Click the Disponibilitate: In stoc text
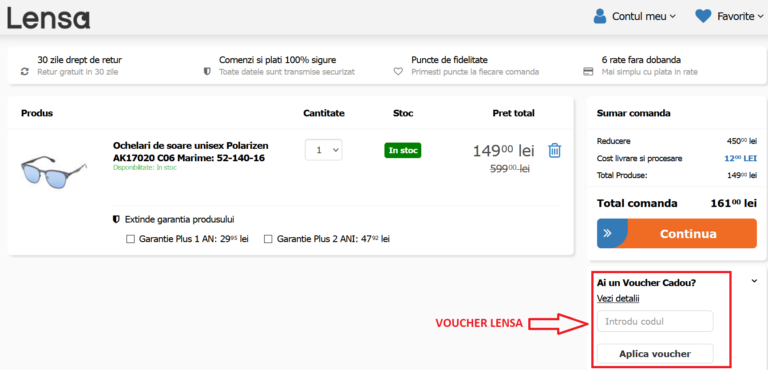The width and height of the screenshot is (768, 370). coord(145,168)
